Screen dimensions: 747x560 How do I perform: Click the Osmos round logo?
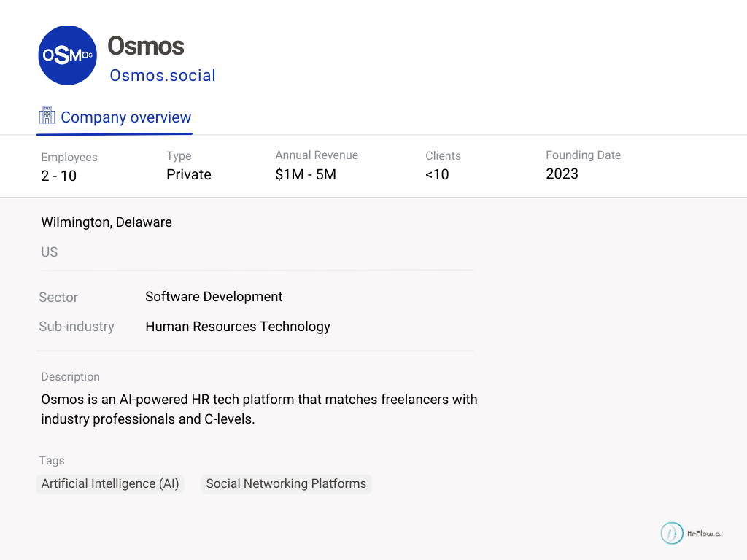(x=67, y=55)
